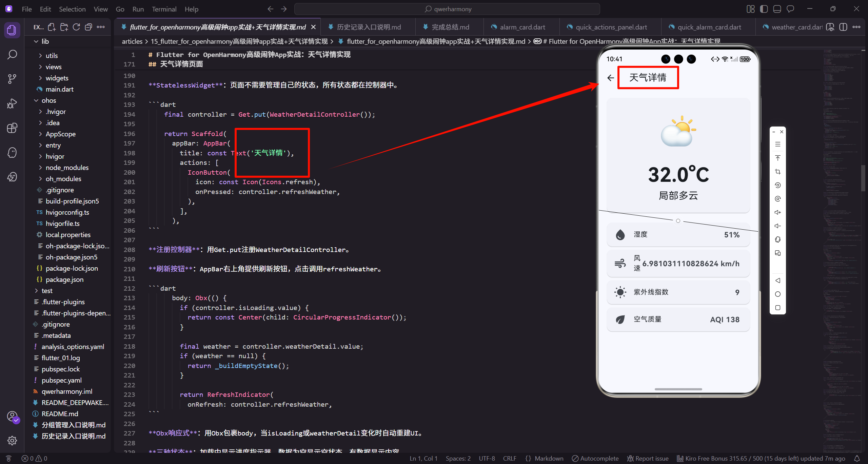Click emulator multi-device icon
The width and height of the screenshot is (868, 464).
(778, 253)
